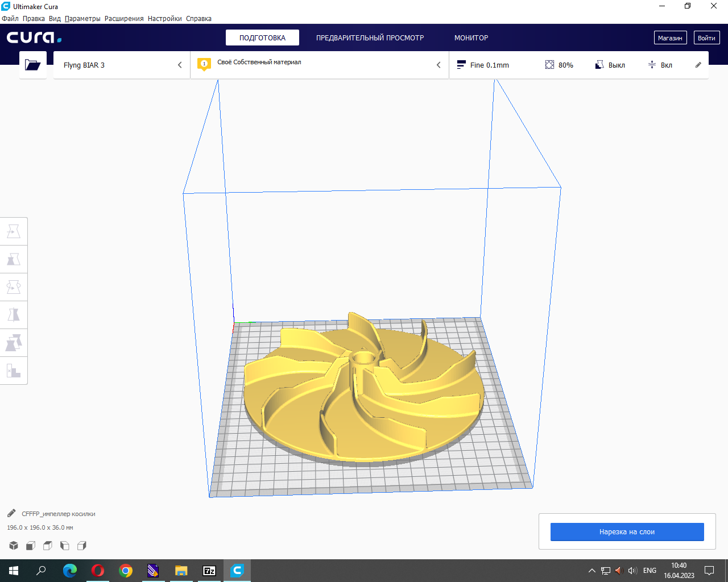Click the dimensions text 196.0 x 196.0 x 36.0 мм
The width and height of the screenshot is (728, 582).
tap(40, 527)
